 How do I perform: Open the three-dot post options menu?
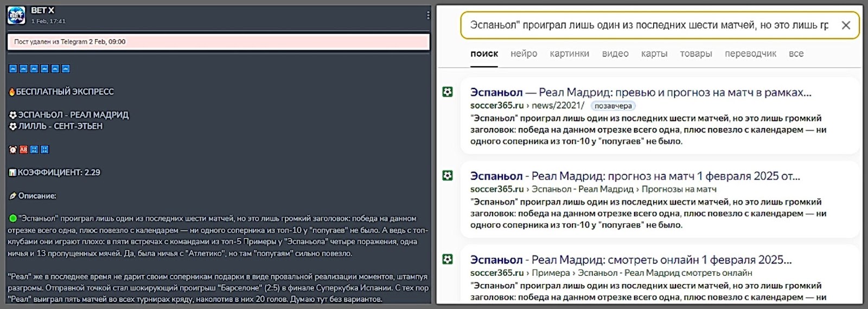pos(428,15)
